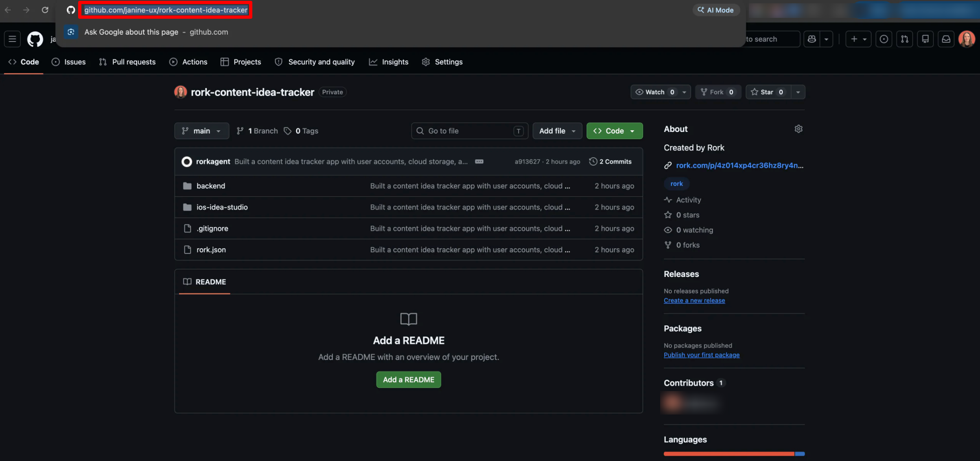
Task: Toggle Watch on this repository
Action: coord(654,92)
